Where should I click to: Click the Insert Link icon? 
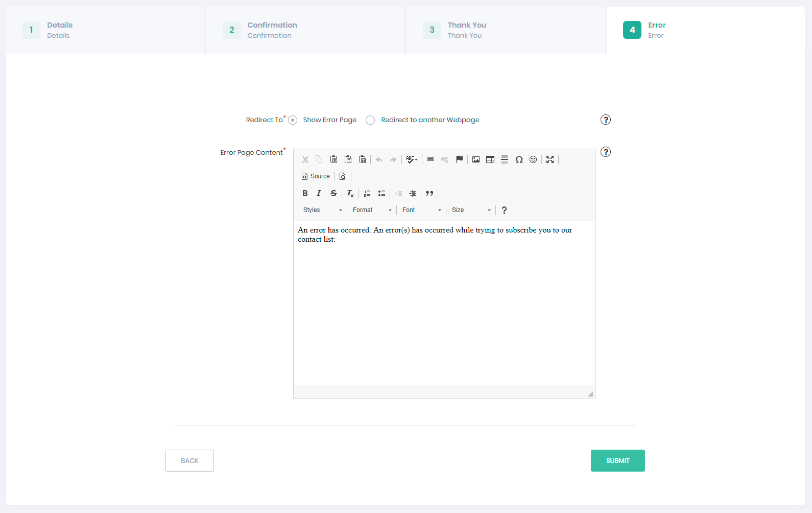click(x=431, y=159)
